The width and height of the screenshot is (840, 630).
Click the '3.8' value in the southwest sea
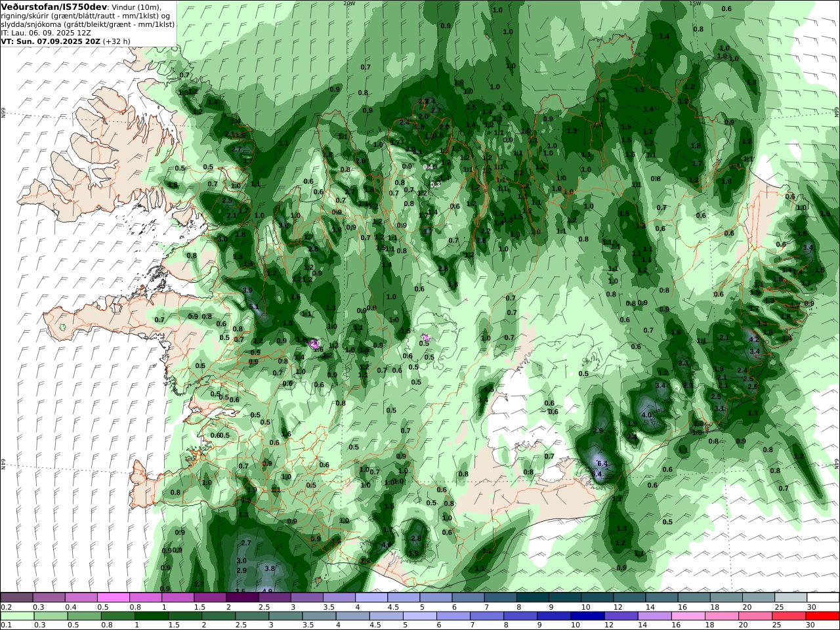[x=269, y=568]
